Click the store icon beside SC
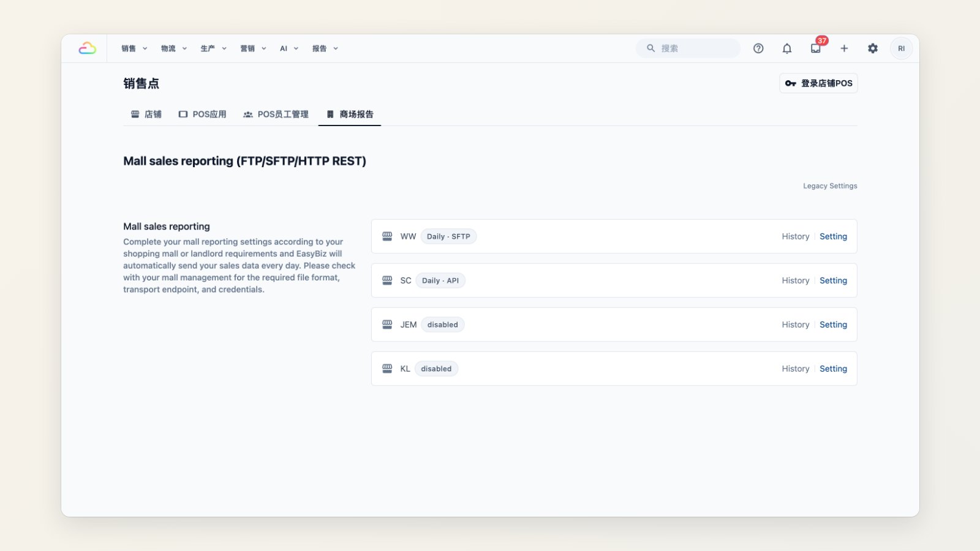Viewport: 980px width, 551px height. (x=387, y=280)
